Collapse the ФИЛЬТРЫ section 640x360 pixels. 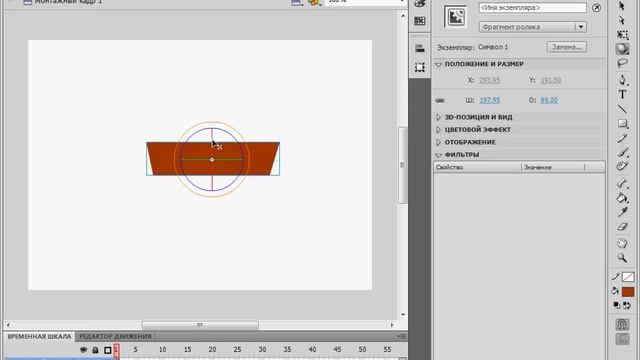pos(438,155)
